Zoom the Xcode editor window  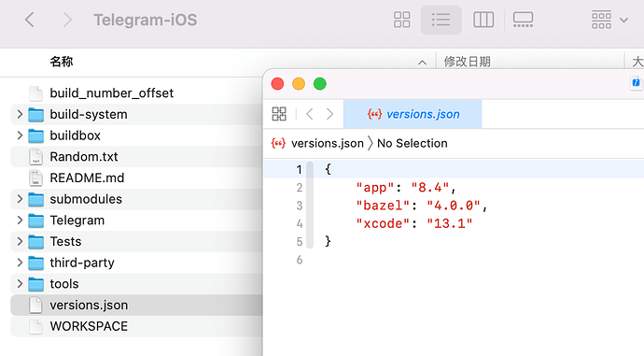(320, 84)
